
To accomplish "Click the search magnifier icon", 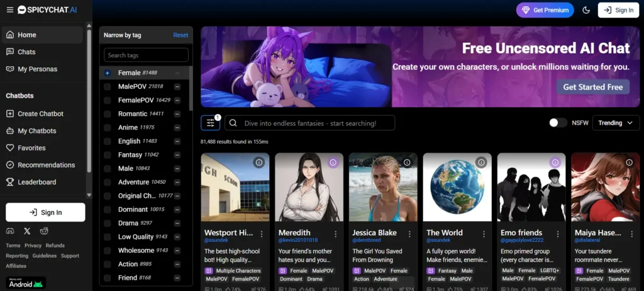I will [x=233, y=123].
